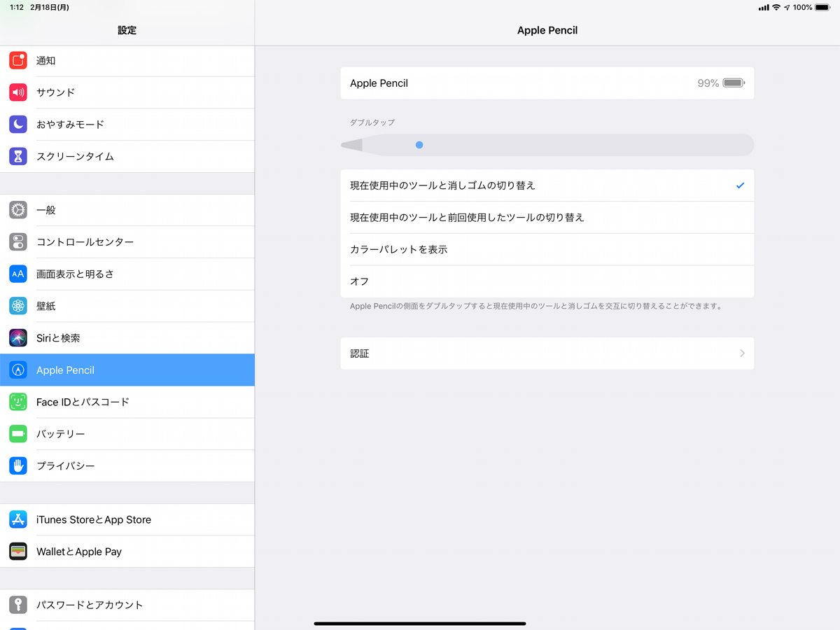Tap the Control Center toggles icon
Viewport: 840px width, 630px height.
pos(18,242)
